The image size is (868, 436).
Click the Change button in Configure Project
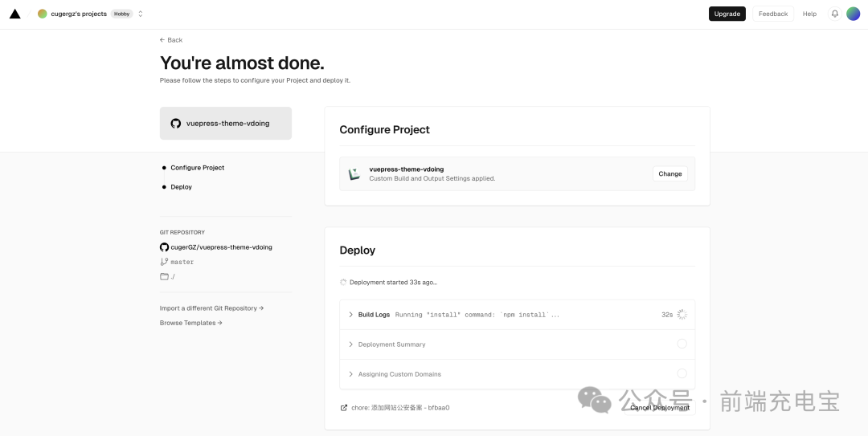pos(669,173)
